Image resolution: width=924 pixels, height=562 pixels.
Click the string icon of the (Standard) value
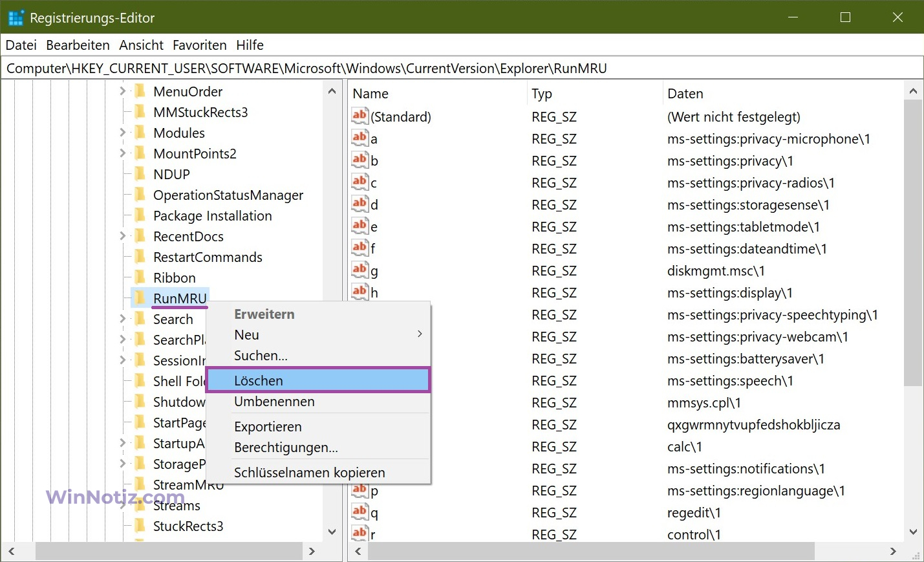pos(360,116)
